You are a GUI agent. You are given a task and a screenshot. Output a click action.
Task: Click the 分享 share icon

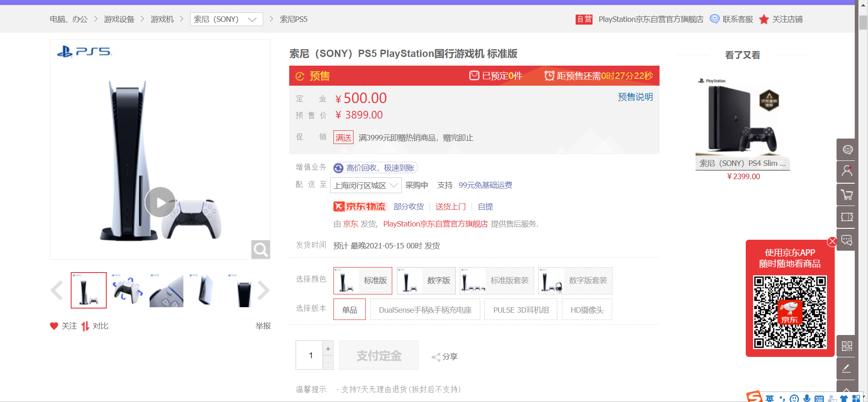(x=436, y=357)
